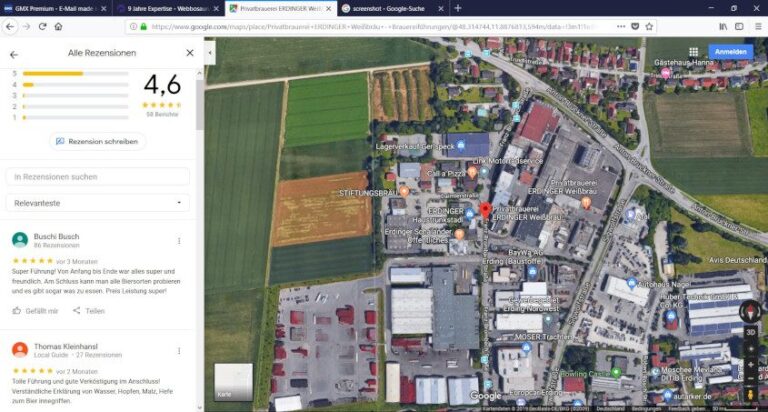Select the Gästehaus Hanna hotel marker
768x412 pixels.
coord(666,73)
